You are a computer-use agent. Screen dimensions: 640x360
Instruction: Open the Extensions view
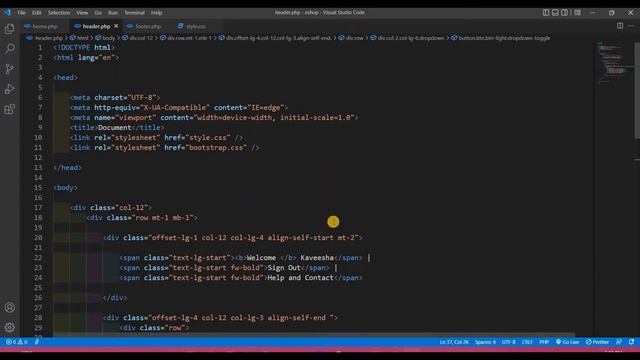(9, 109)
